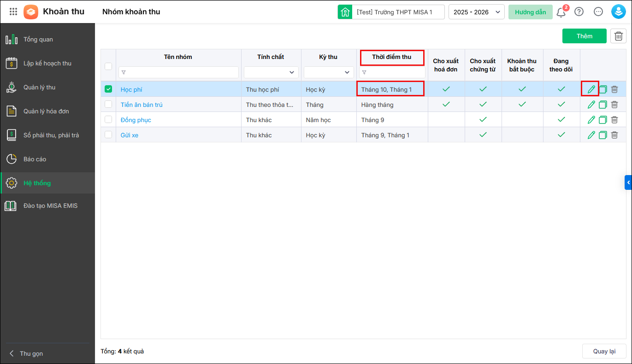Screen dimensions: 632x364
Task: Go to Báo cáo in the sidebar
Action: [x=35, y=159]
